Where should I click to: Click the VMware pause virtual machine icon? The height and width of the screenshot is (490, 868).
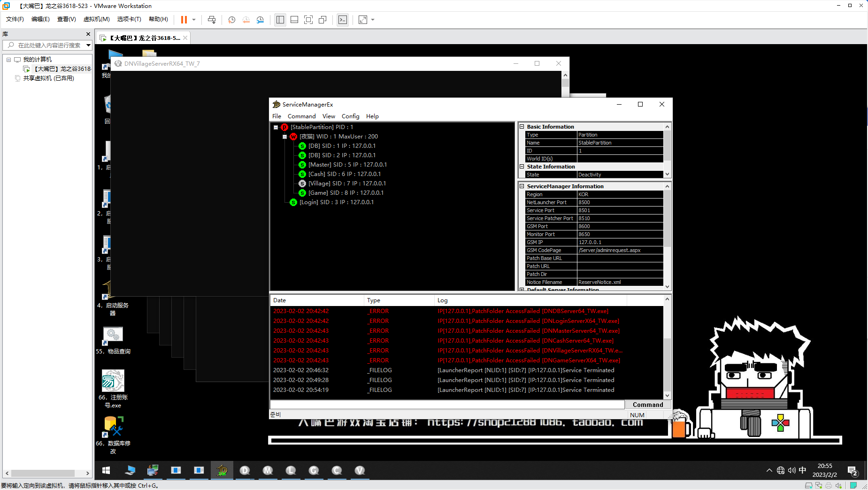184,20
